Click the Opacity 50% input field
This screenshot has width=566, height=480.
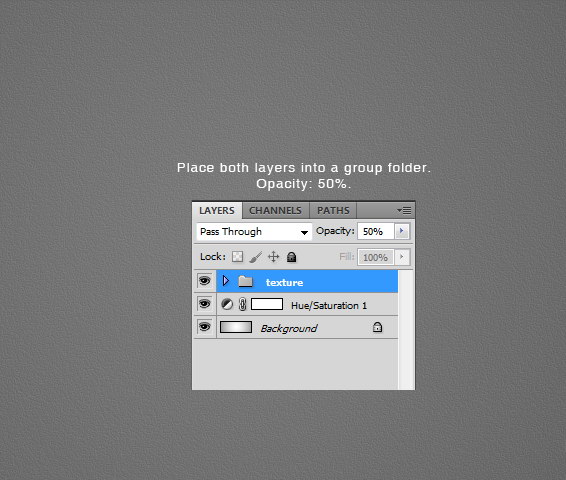point(376,231)
